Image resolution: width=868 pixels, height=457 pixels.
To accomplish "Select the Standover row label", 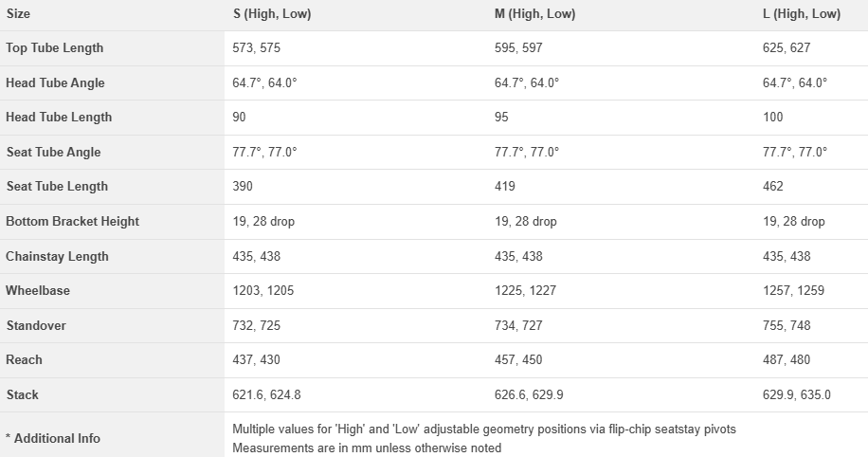I will click(37, 326).
